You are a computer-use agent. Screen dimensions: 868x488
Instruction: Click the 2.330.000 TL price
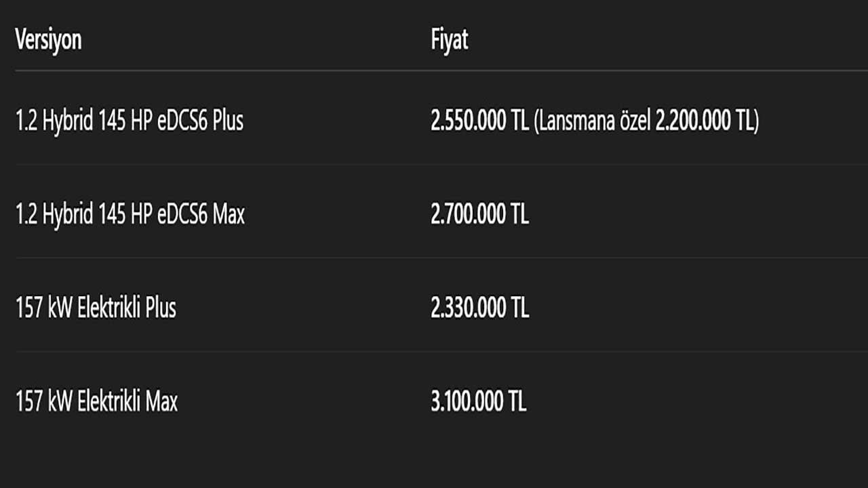pyautogui.click(x=479, y=308)
